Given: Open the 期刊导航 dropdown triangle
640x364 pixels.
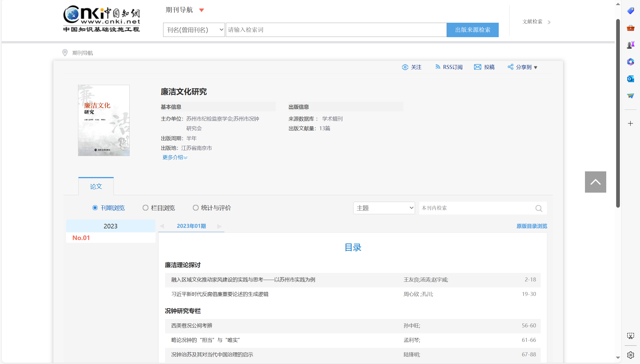Looking at the screenshot, I should point(202,10).
